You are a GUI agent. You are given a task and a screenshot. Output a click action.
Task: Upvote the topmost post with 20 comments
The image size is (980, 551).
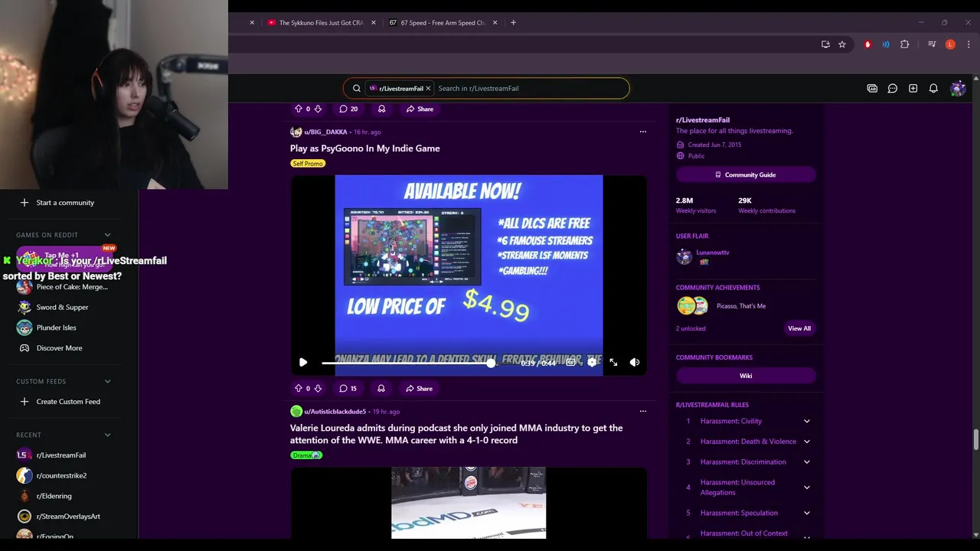(x=299, y=109)
